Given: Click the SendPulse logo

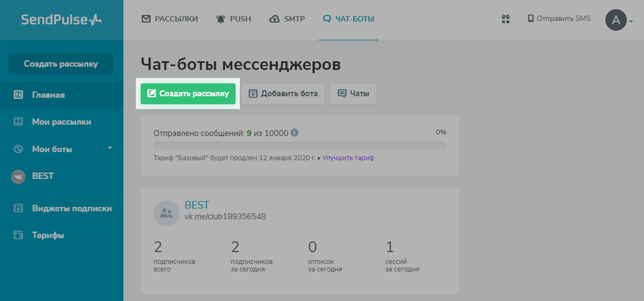Looking at the screenshot, I should click(x=61, y=20).
